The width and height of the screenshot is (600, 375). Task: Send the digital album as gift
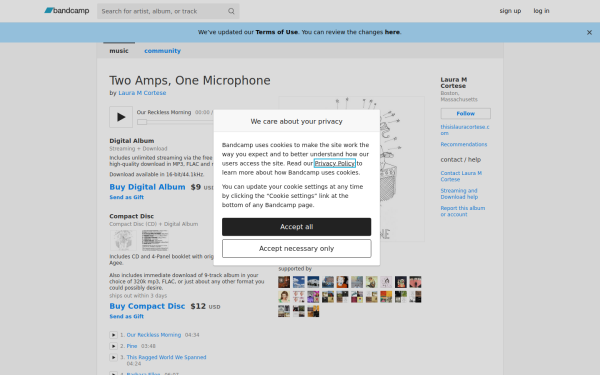[126, 197]
